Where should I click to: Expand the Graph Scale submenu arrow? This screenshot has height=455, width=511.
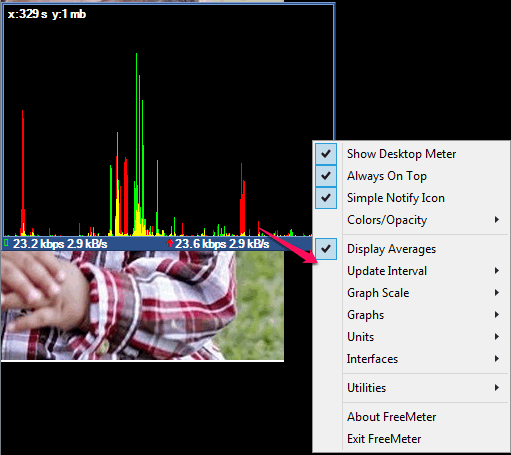pyautogui.click(x=497, y=293)
